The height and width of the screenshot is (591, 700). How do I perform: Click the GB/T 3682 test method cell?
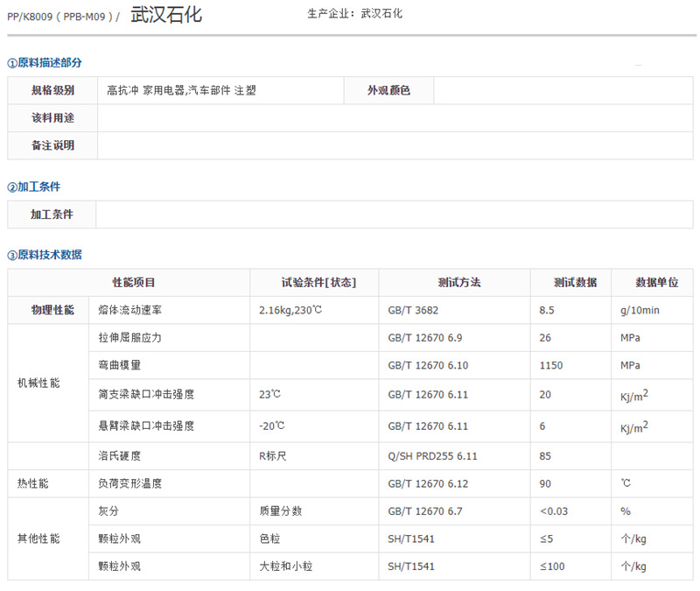coord(414,308)
